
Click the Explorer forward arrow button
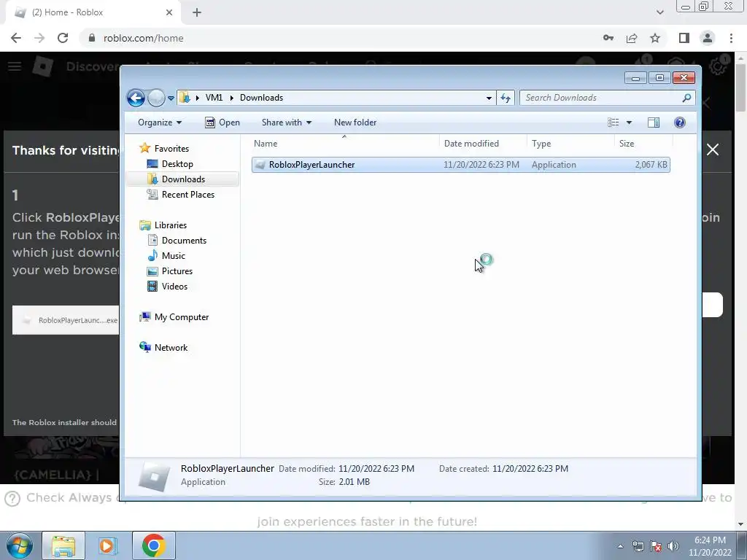[x=156, y=98]
